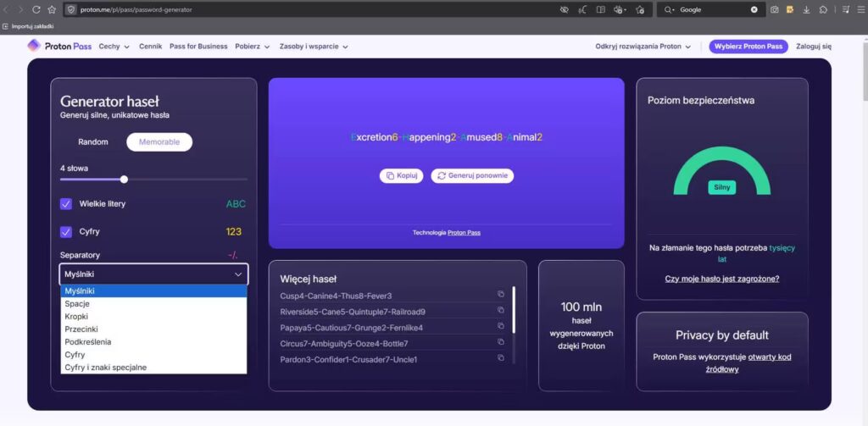This screenshot has width=868, height=426.
Task: Copy the Riverside5-Cane5-Quintuple7-Railroad9 password
Action: (x=501, y=310)
